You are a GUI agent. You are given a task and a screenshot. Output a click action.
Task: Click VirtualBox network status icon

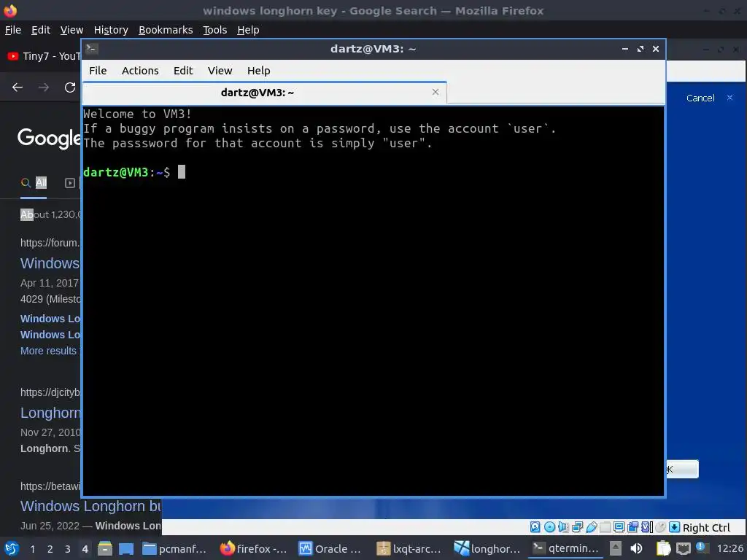[x=577, y=527]
